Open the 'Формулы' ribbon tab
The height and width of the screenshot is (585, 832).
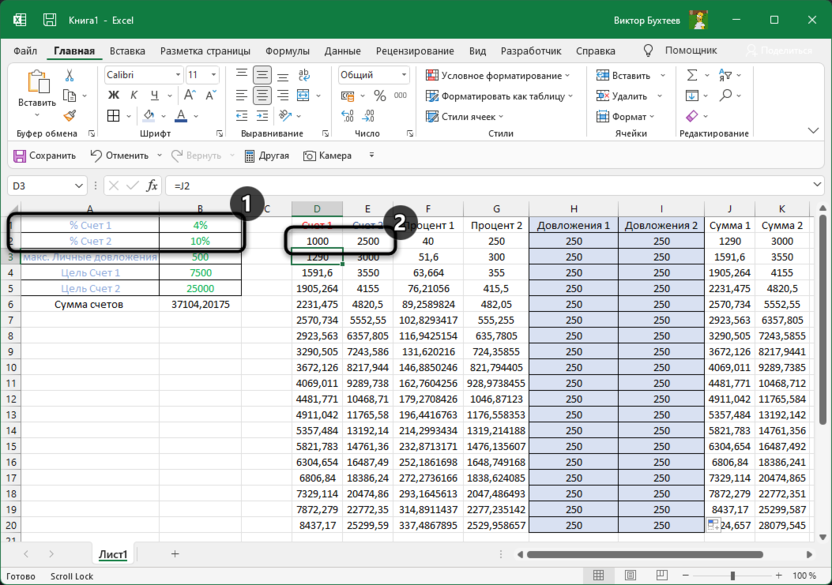tap(287, 51)
